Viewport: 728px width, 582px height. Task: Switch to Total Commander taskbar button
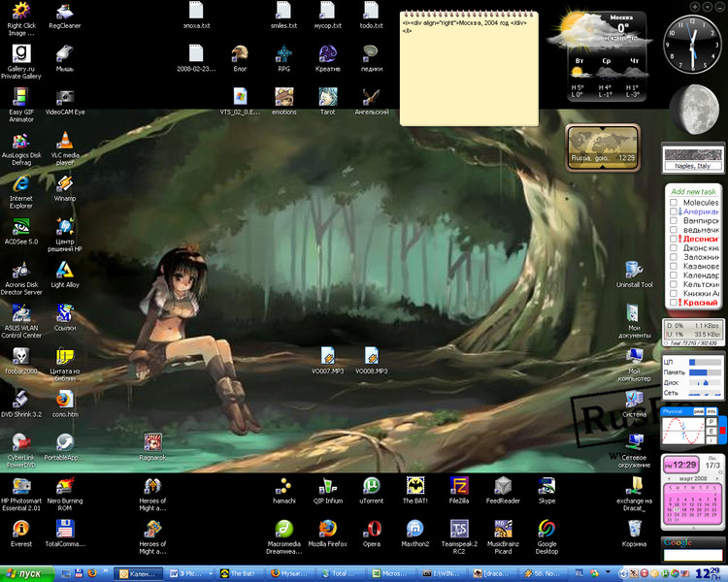(340, 574)
